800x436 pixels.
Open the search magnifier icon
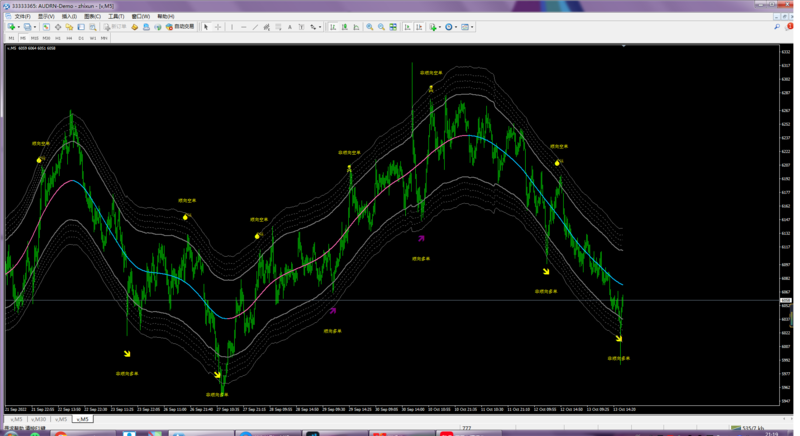point(777,27)
